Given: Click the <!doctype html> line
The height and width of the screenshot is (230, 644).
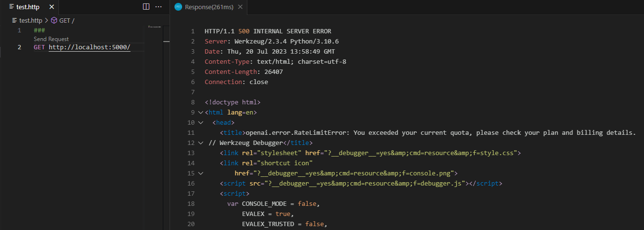Looking at the screenshot, I should click(233, 102).
